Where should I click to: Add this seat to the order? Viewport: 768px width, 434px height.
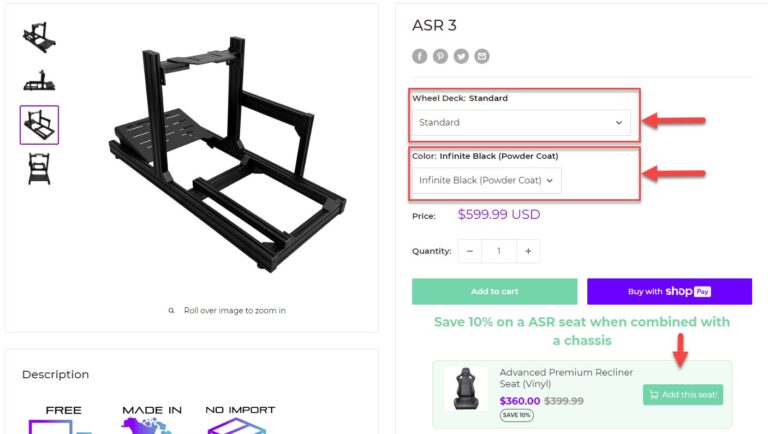tap(683, 394)
